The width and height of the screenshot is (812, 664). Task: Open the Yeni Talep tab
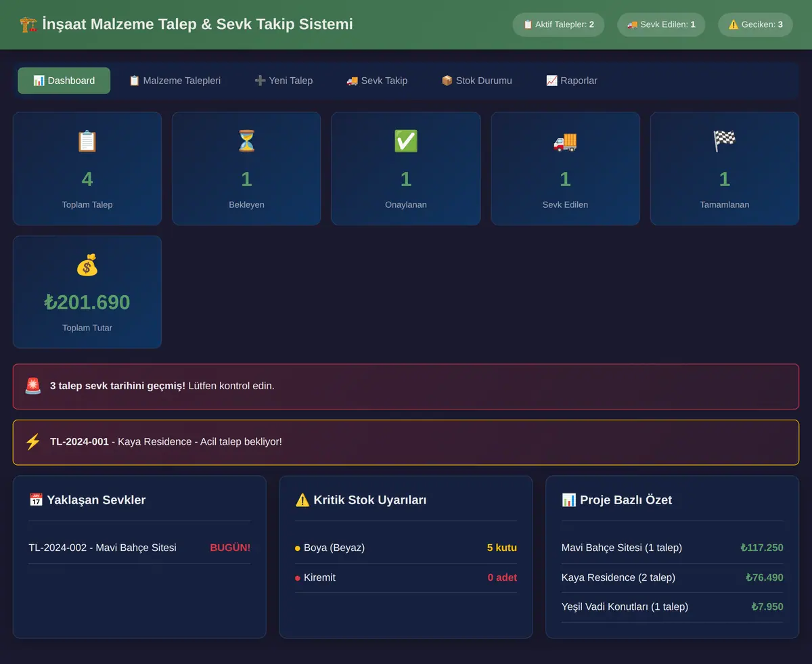point(284,81)
